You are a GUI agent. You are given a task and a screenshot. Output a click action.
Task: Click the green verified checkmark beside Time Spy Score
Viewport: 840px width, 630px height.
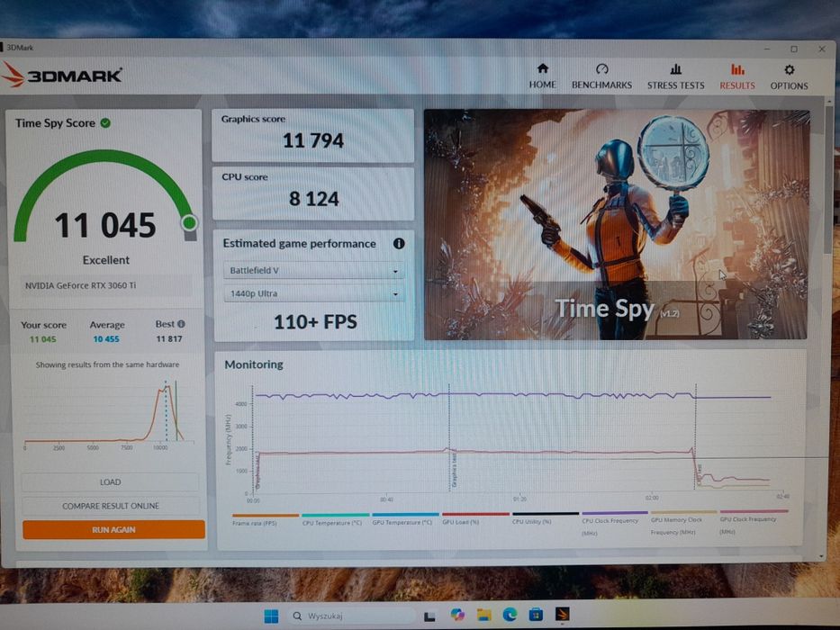pyautogui.click(x=105, y=122)
